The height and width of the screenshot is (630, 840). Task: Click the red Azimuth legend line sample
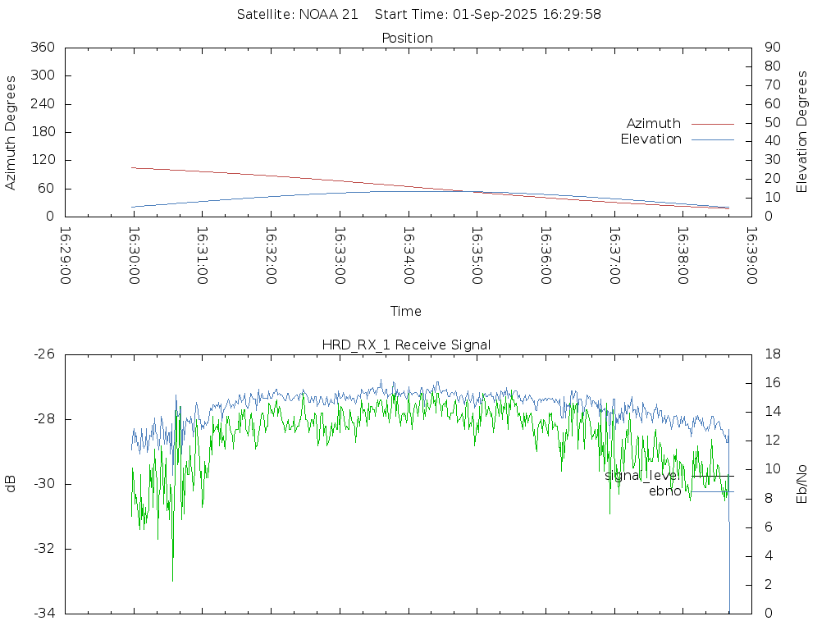tap(713, 125)
